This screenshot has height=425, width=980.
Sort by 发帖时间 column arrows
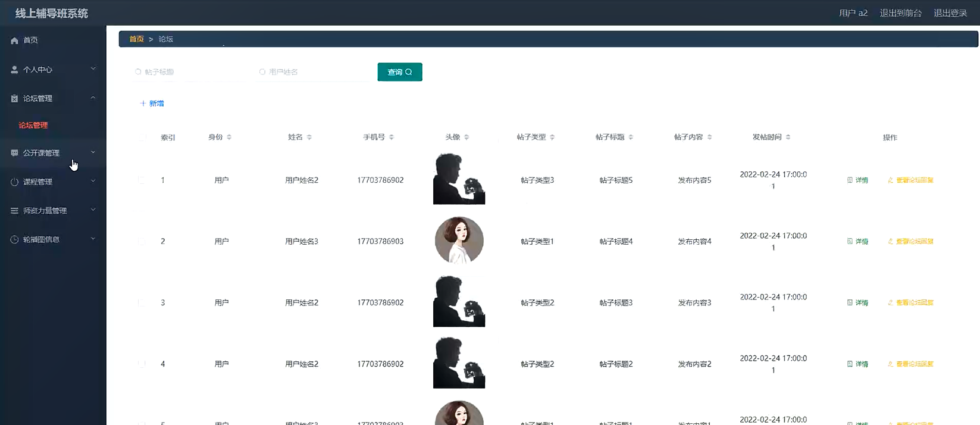point(788,137)
